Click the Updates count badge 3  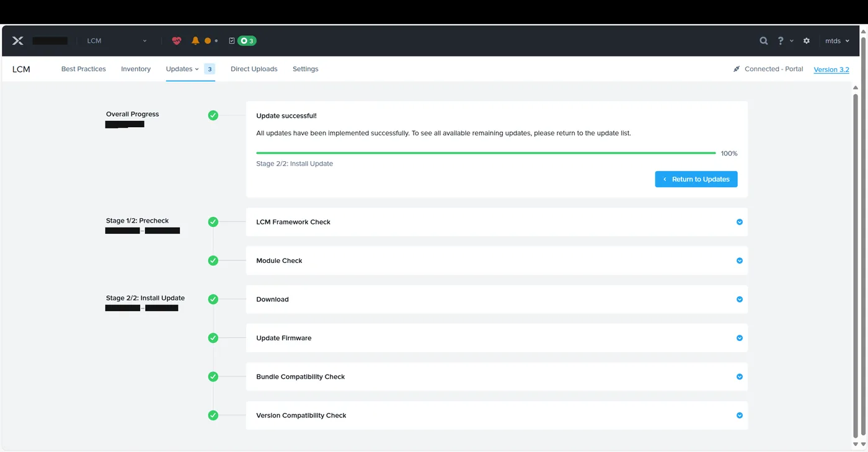pos(210,69)
